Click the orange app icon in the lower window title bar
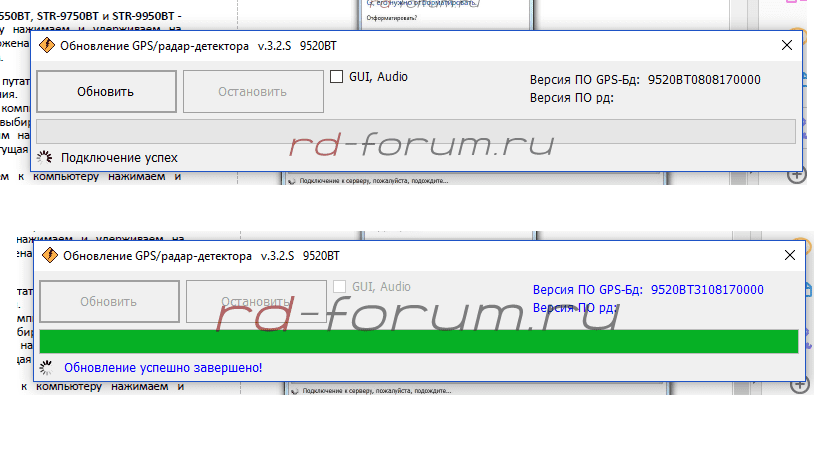The image size is (819, 460). [48, 256]
